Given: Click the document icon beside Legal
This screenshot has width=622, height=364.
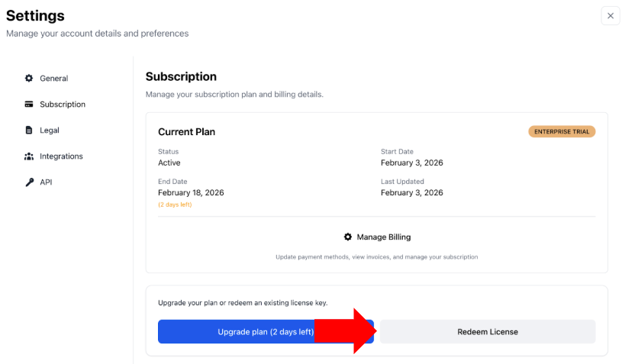Looking at the screenshot, I should 29,130.
